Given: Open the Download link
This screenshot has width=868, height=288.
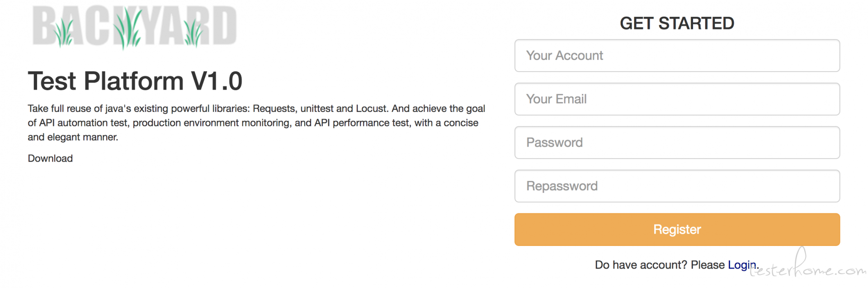Looking at the screenshot, I should (50, 158).
